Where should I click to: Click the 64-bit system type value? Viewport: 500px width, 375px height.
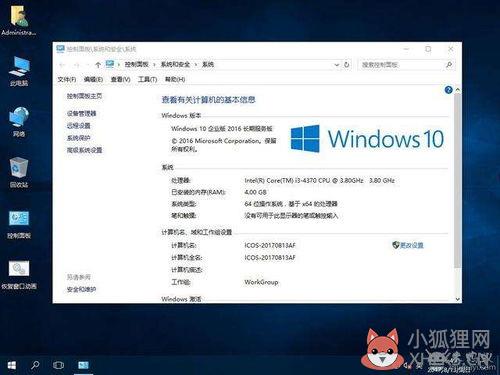(x=291, y=204)
